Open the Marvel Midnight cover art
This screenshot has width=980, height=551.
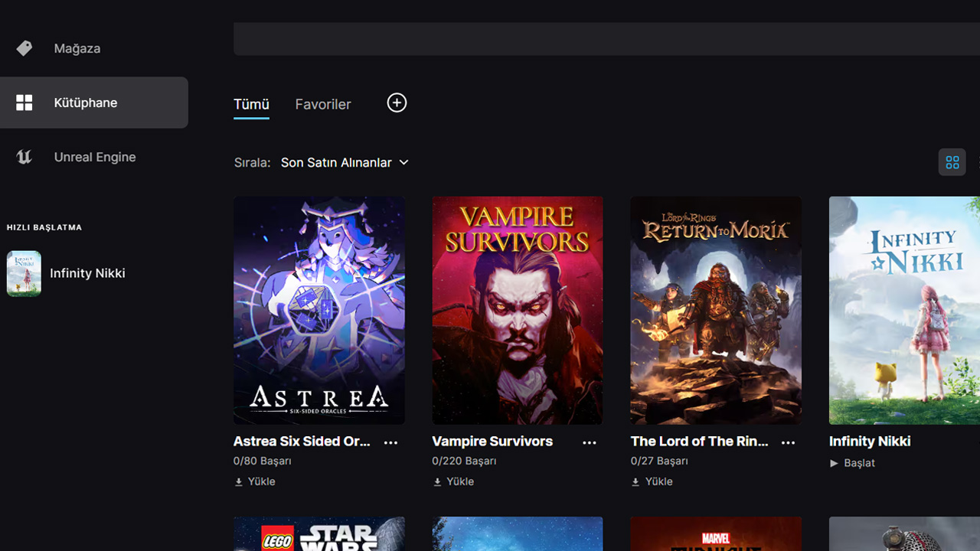(x=716, y=534)
